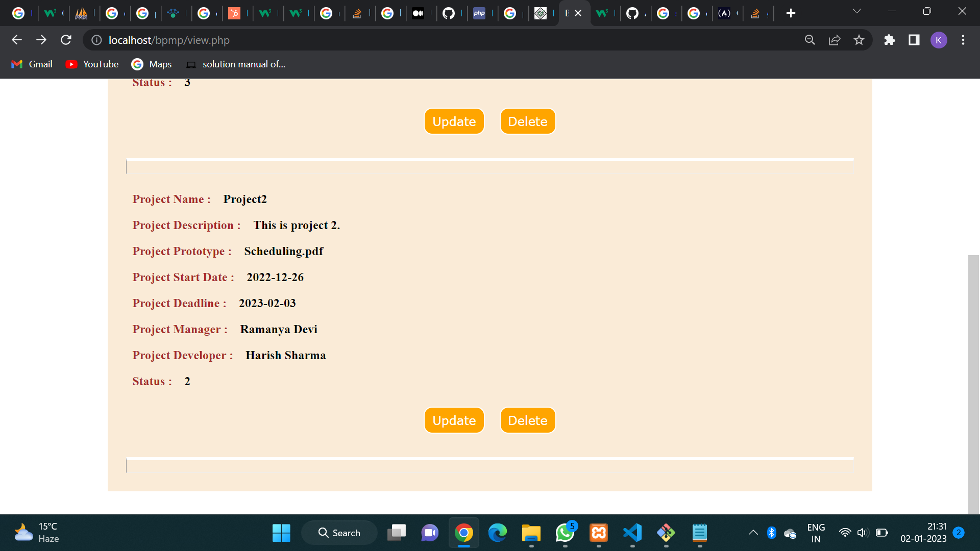Open Visual Studio Code from taskbar

[x=632, y=533]
